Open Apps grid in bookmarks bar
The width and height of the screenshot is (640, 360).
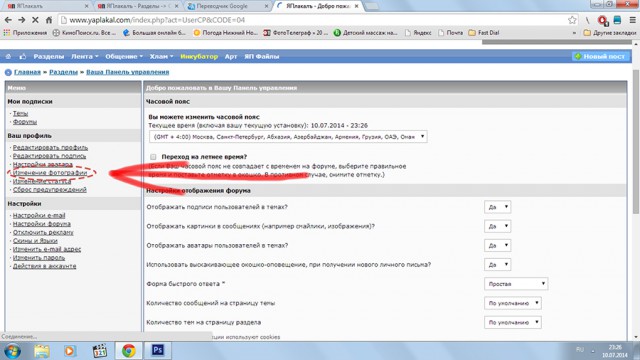pos(25,33)
